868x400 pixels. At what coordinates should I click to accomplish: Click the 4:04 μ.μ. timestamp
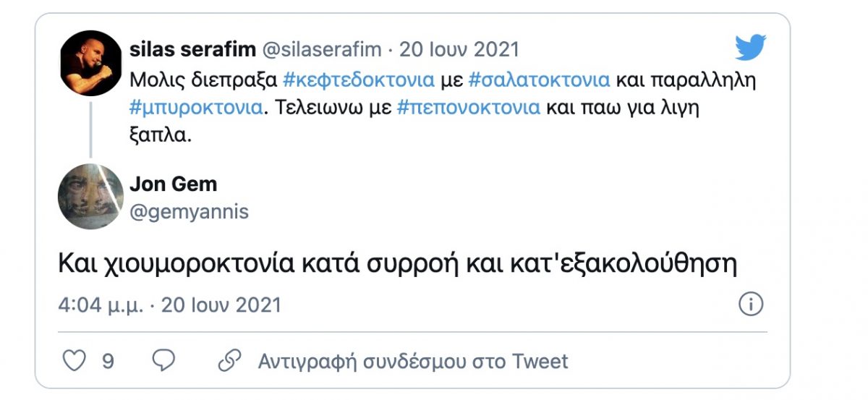tap(99, 305)
